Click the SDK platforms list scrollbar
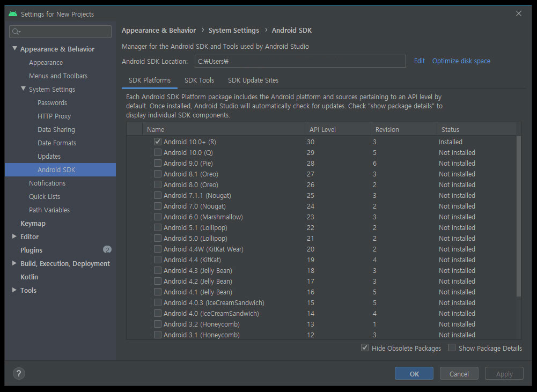The width and height of the screenshot is (537, 392). tap(519, 216)
